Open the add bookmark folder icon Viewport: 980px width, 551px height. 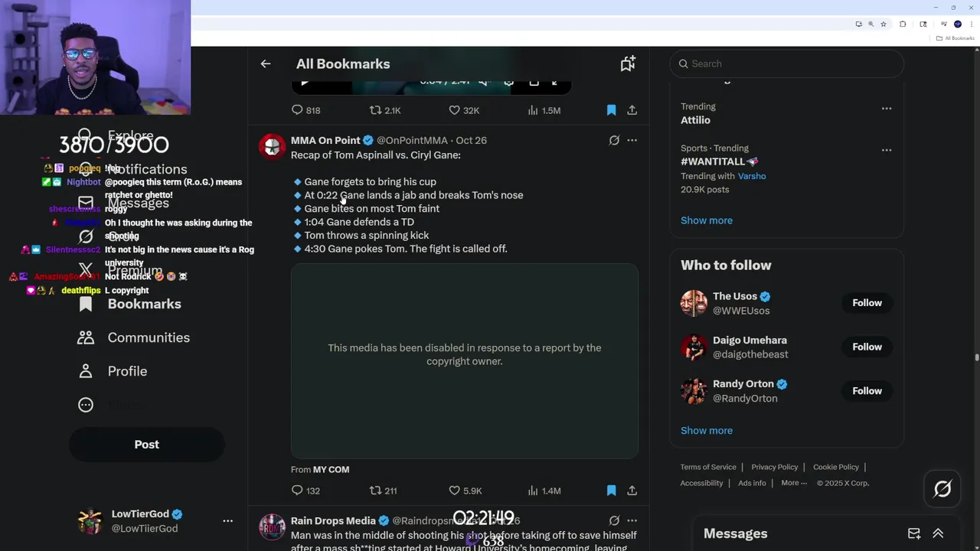(628, 64)
